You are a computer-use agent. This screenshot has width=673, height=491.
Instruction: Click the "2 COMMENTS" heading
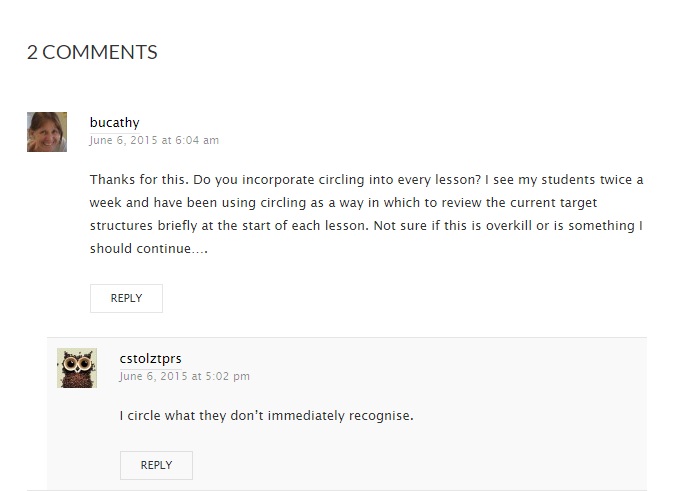[92, 52]
